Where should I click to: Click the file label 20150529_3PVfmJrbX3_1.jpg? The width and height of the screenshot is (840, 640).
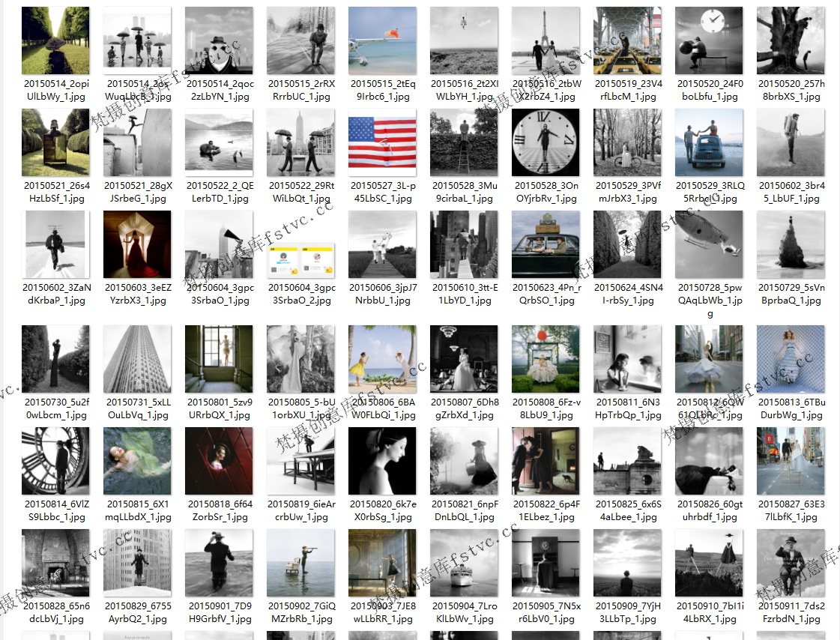click(628, 192)
